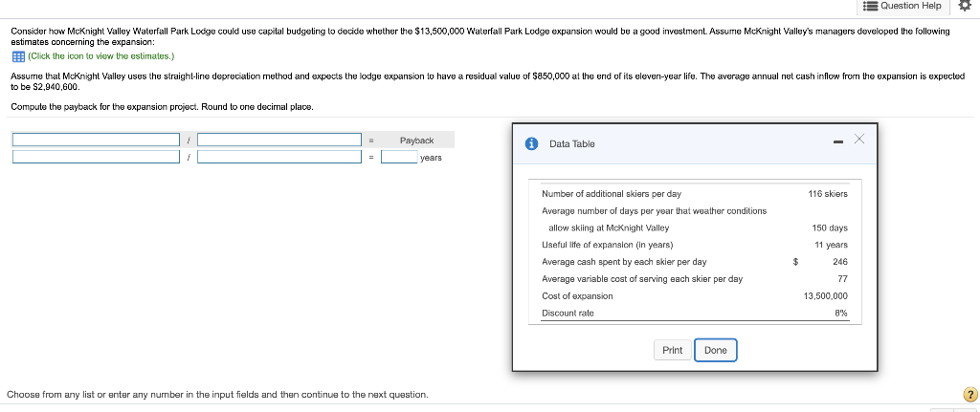This screenshot has width=980, height=412.
Task: Click 'Cost of expansion' row label
Action: (577, 296)
